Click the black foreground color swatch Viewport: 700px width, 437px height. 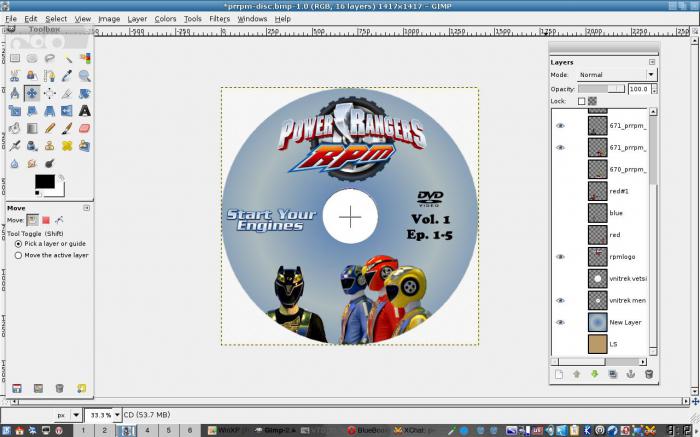(x=45, y=181)
